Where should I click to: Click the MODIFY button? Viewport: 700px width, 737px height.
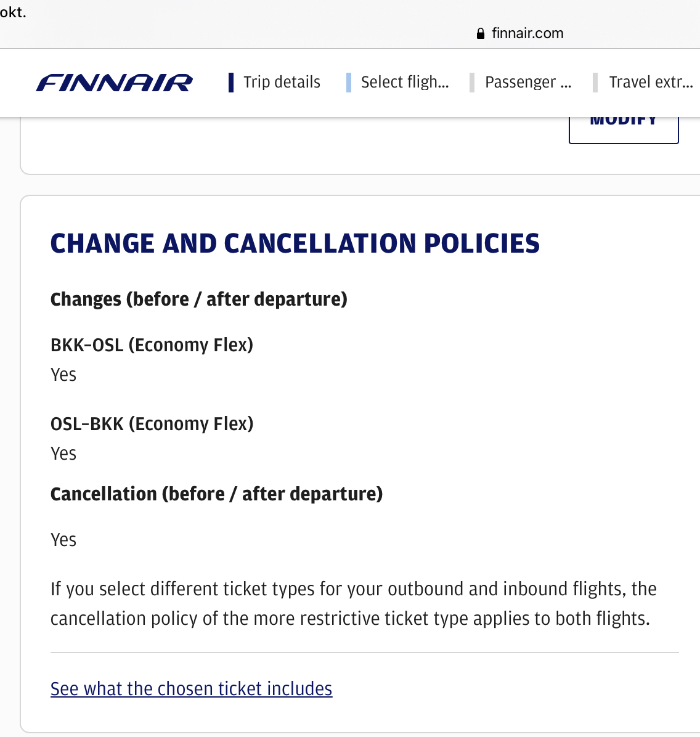pyautogui.click(x=624, y=130)
